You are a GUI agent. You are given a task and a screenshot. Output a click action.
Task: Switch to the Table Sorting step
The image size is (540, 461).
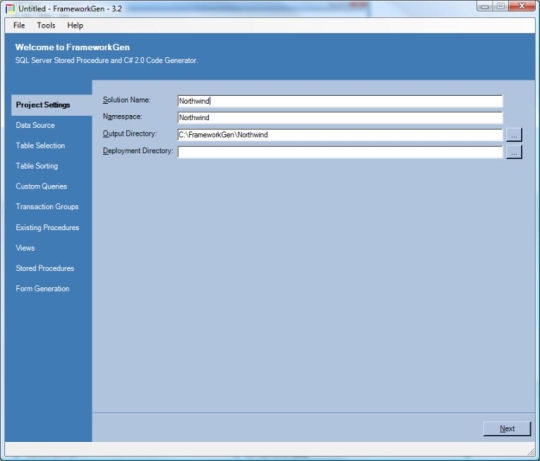click(x=37, y=166)
